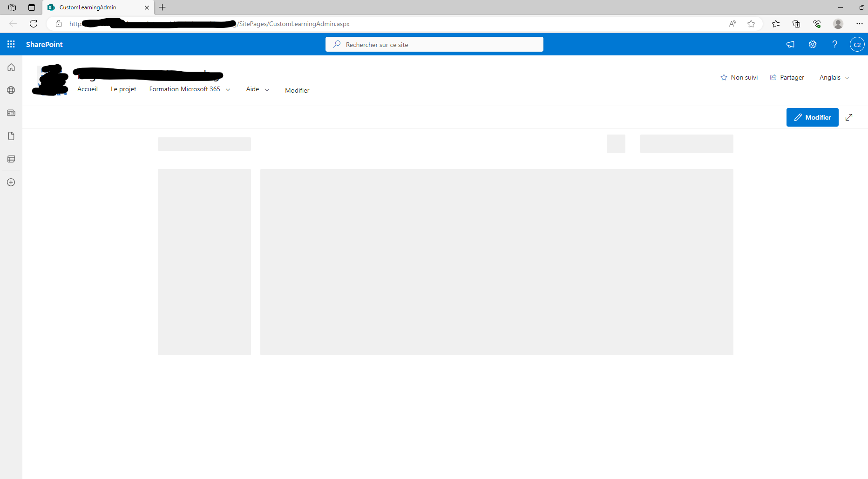Change page language via Anglais dropdown

[x=834, y=77]
